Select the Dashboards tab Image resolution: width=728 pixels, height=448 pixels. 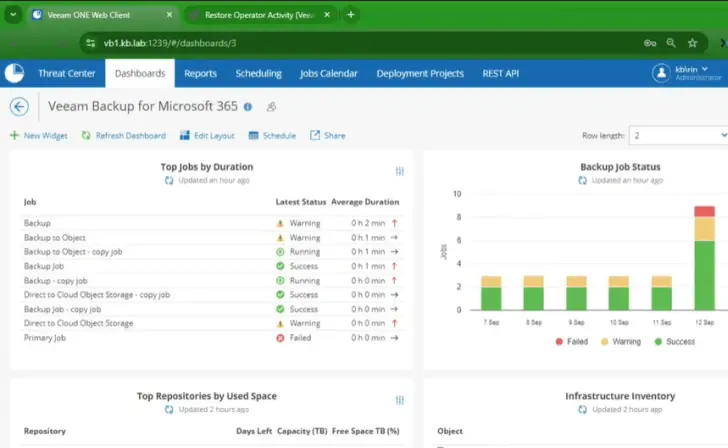coord(140,73)
